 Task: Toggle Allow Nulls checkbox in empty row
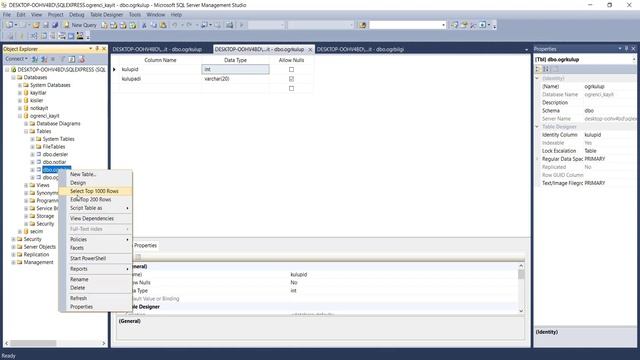(291, 88)
